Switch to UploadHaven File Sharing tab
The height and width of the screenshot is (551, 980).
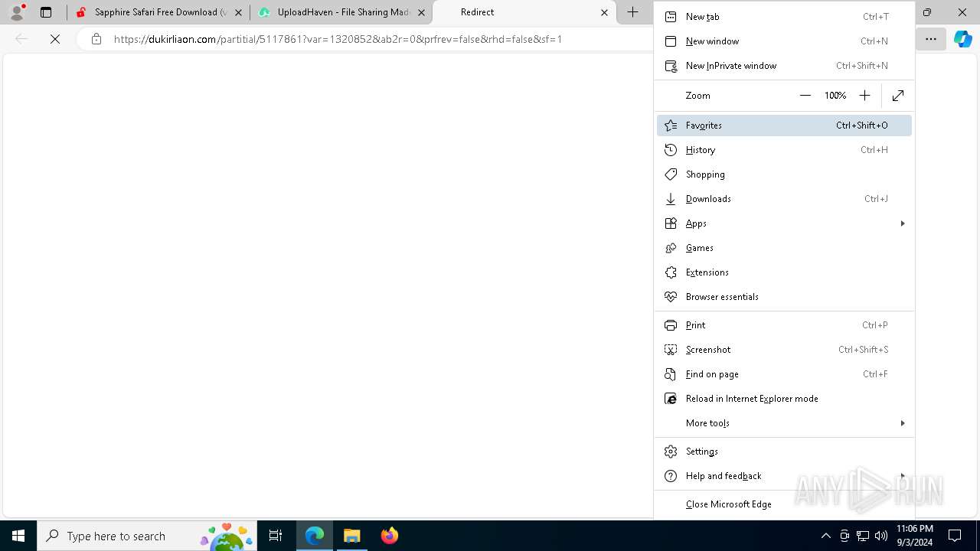(341, 12)
